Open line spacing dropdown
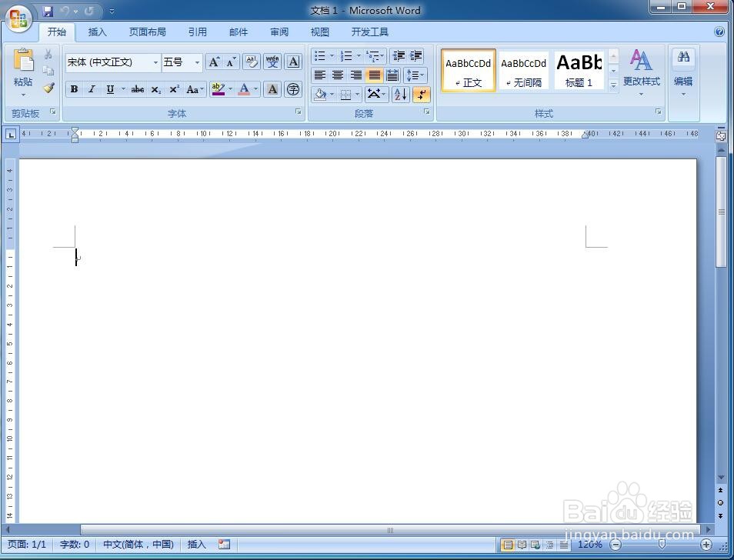This screenshot has height=560, width=734. (415, 75)
